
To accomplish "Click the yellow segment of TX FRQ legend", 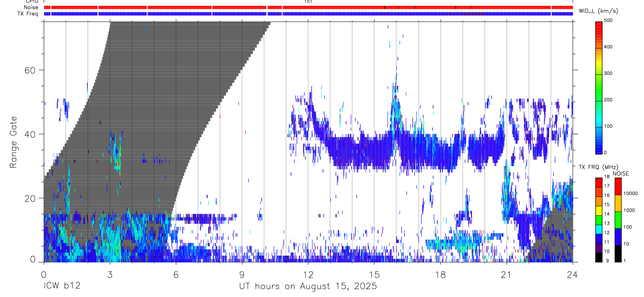I will [599, 211].
